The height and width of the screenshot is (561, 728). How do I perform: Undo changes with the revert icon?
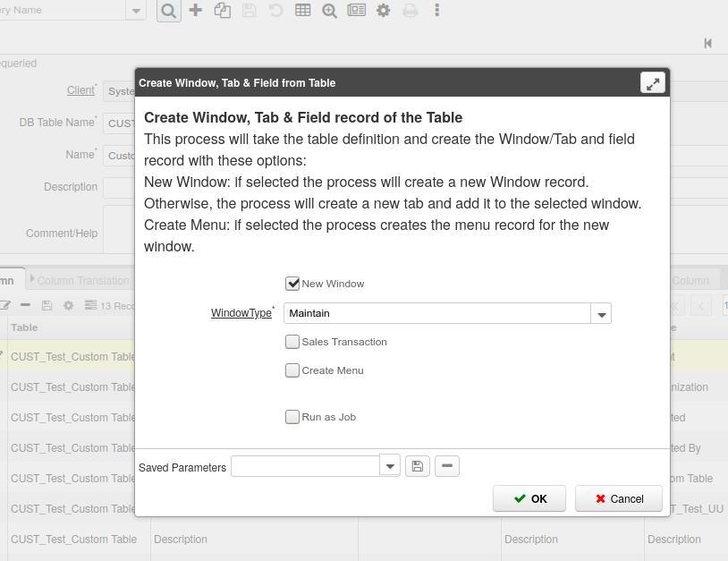[x=275, y=10]
